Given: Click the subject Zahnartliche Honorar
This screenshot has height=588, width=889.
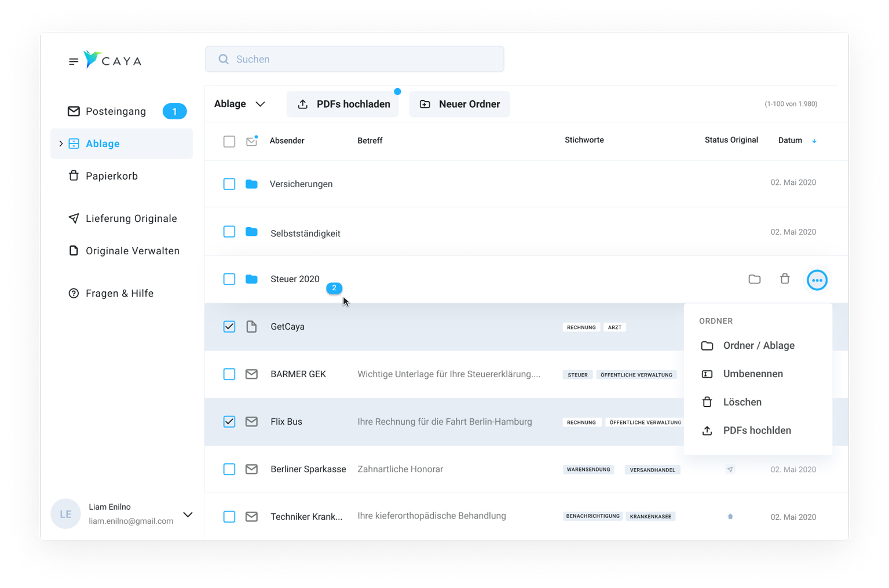Looking at the screenshot, I should [400, 469].
